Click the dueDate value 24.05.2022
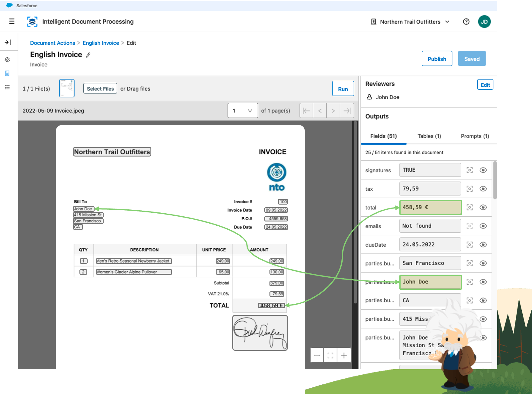Image resolution: width=532 pixels, height=394 pixels. click(430, 244)
